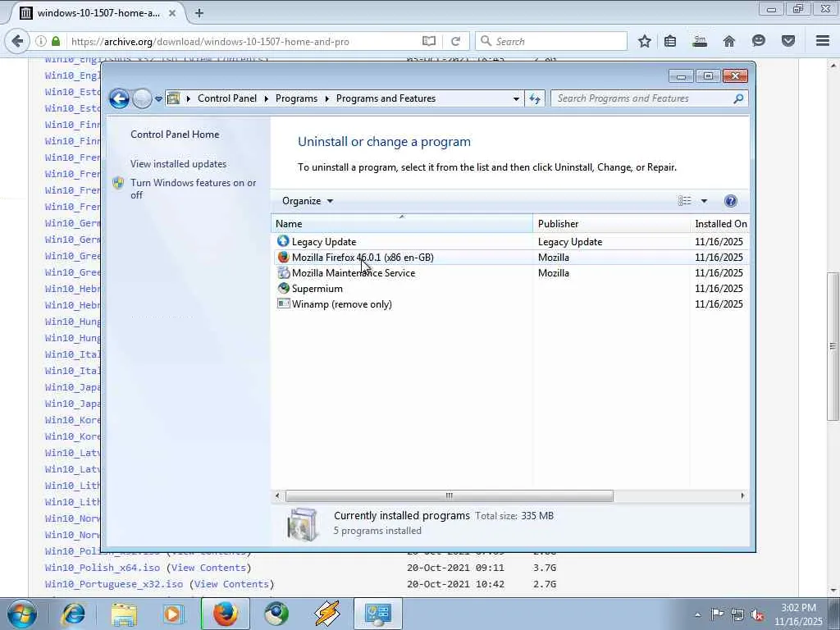Open Turn Windows features on or off
Screen dimensions: 840x630
(x=193, y=189)
